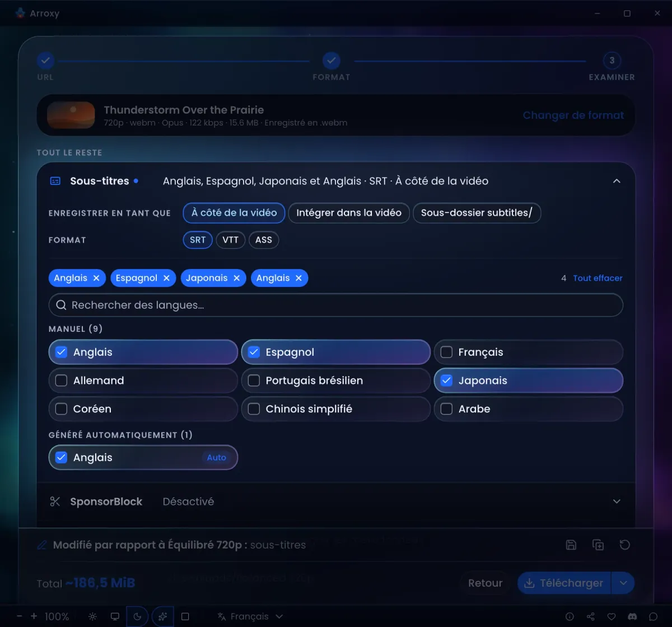
Task: Remove the Japonais chip with its X
Action: point(236,278)
